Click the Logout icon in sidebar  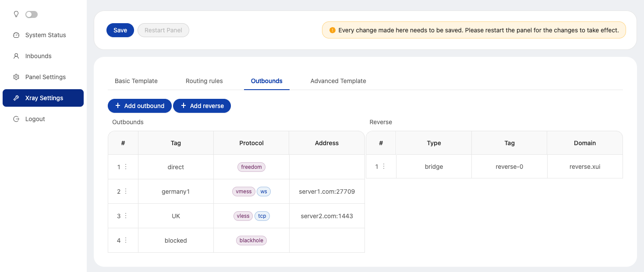[16, 119]
